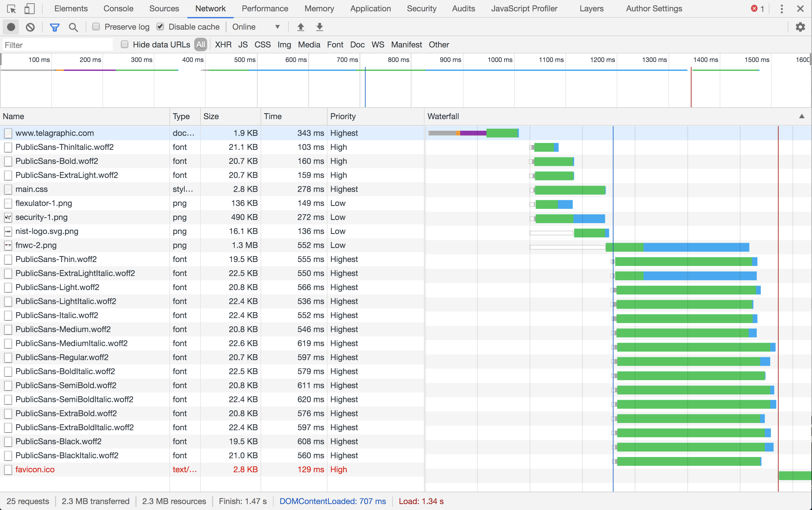Open Network settings gear
812x510 pixels.
[x=800, y=27]
